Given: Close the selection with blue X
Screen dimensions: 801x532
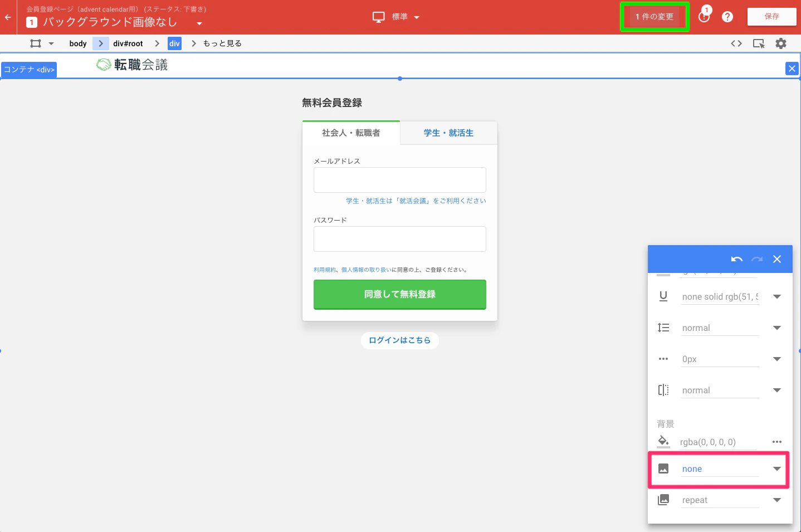Looking at the screenshot, I should (x=792, y=69).
